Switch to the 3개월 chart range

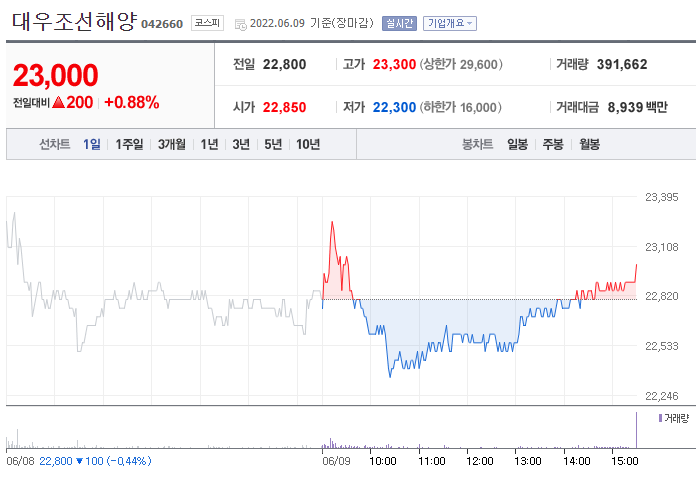pos(172,144)
